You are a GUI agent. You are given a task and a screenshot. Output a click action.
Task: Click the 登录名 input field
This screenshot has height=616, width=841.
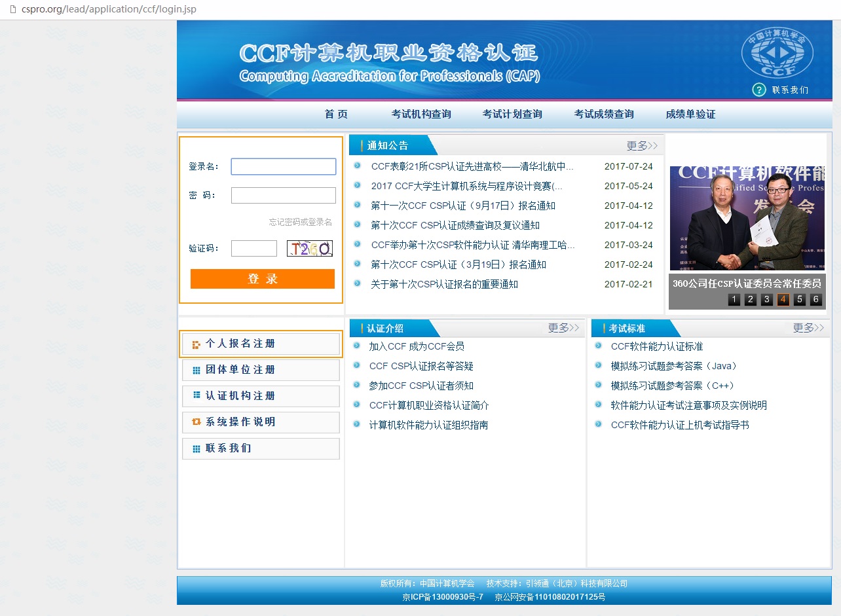[x=283, y=166]
